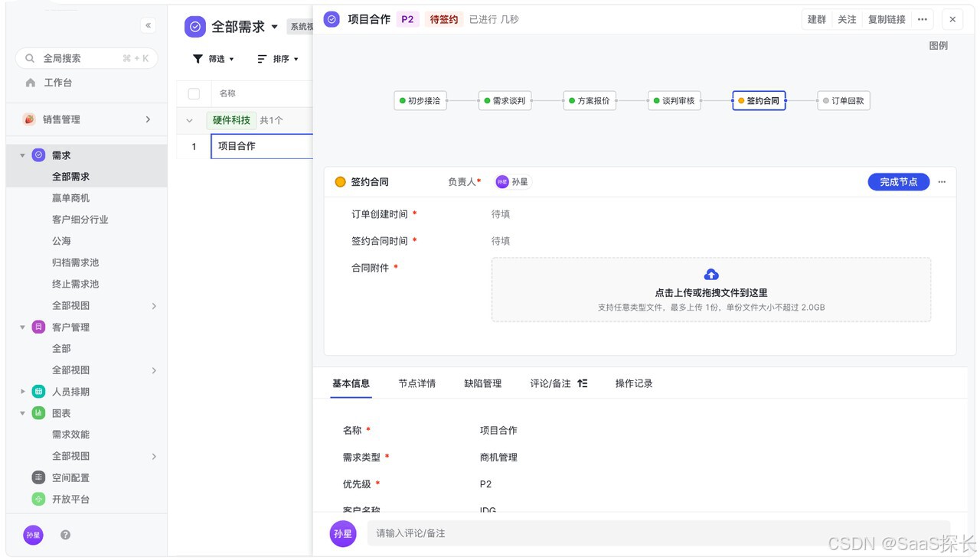The height and width of the screenshot is (560, 980).
Task: Click the 人员排期 calendar icon
Action: pyautogui.click(x=38, y=392)
